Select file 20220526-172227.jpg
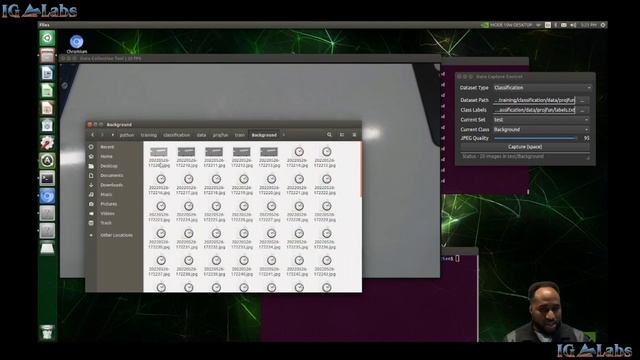Viewport: 640px width, 360px height. 271,212
